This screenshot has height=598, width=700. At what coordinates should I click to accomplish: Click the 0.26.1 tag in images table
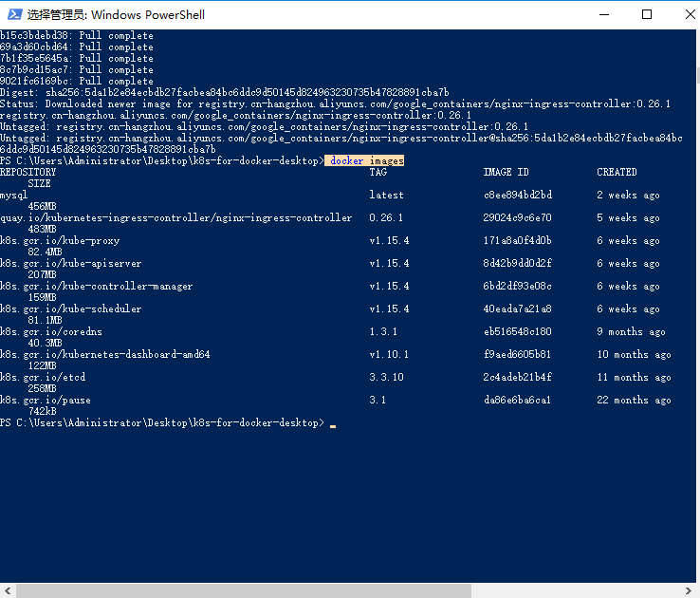386,218
